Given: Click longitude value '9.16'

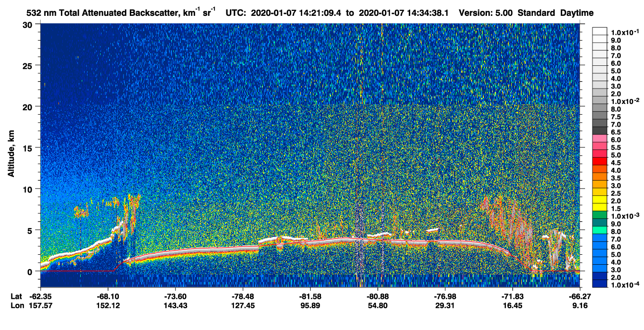Looking at the screenshot, I should (x=580, y=306).
